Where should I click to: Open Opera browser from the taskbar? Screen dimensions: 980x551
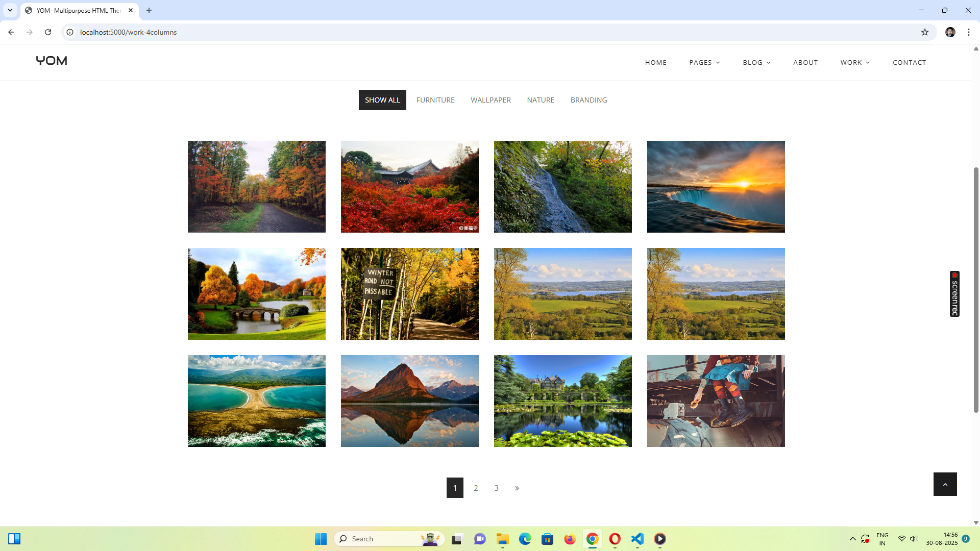(615, 539)
